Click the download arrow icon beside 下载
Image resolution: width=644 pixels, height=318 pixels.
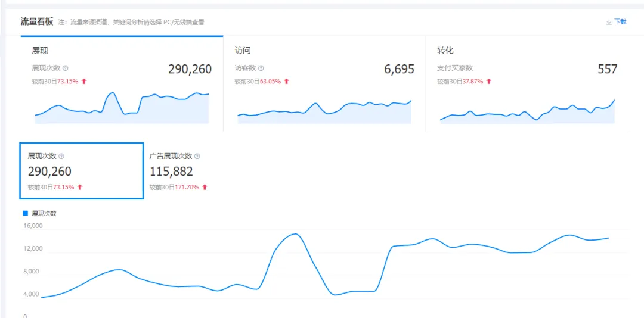[x=609, y=22]
